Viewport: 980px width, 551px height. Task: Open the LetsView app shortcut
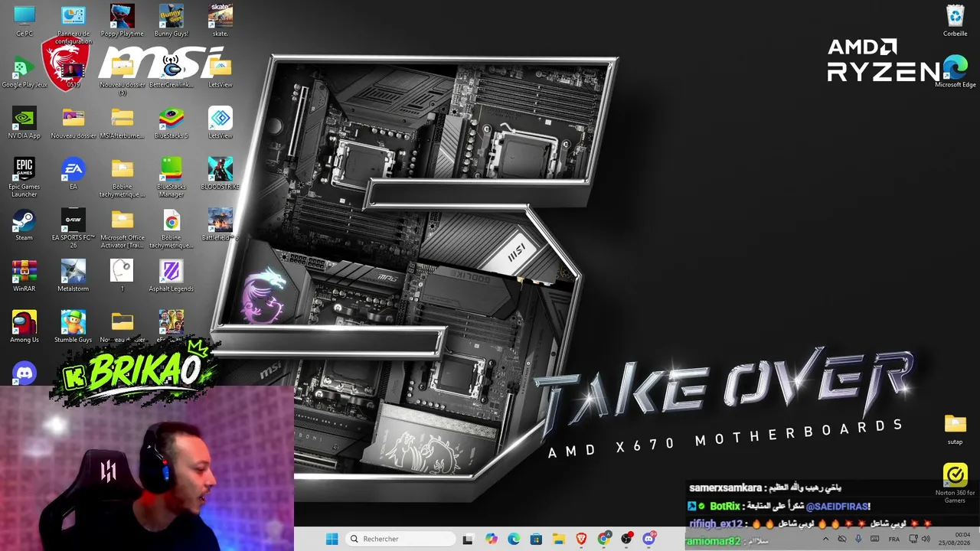tap(220, 123)
